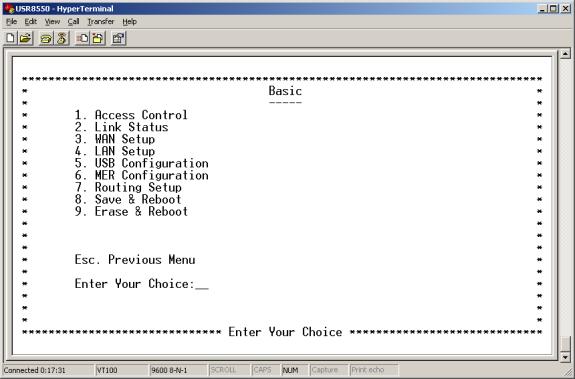
Task: Click the Properties toolbar icon
Action: coord(118,38)
